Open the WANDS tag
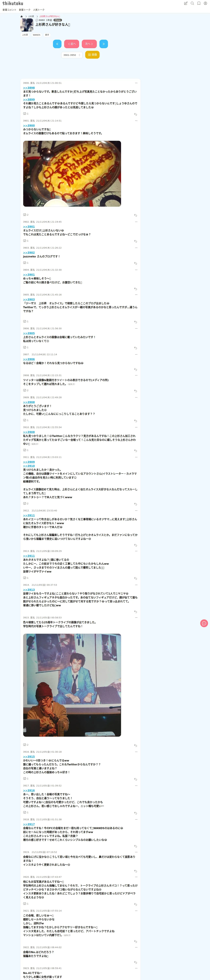The height and width of the screenshot is (980, 210). [37, 35]
